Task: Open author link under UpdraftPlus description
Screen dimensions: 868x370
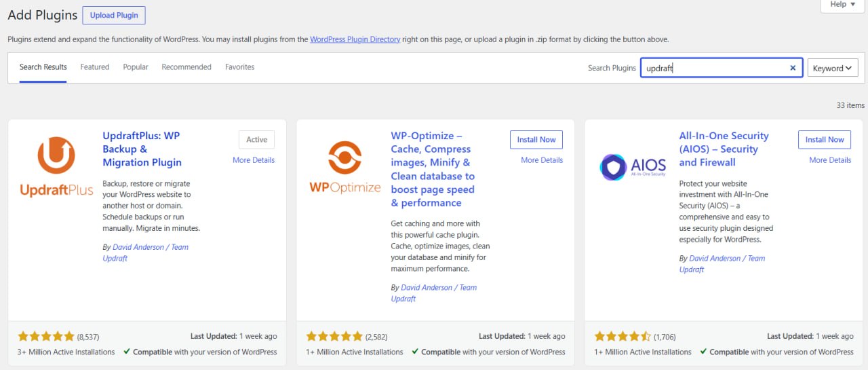Action: pyautogui.click(x=145, y=253)
